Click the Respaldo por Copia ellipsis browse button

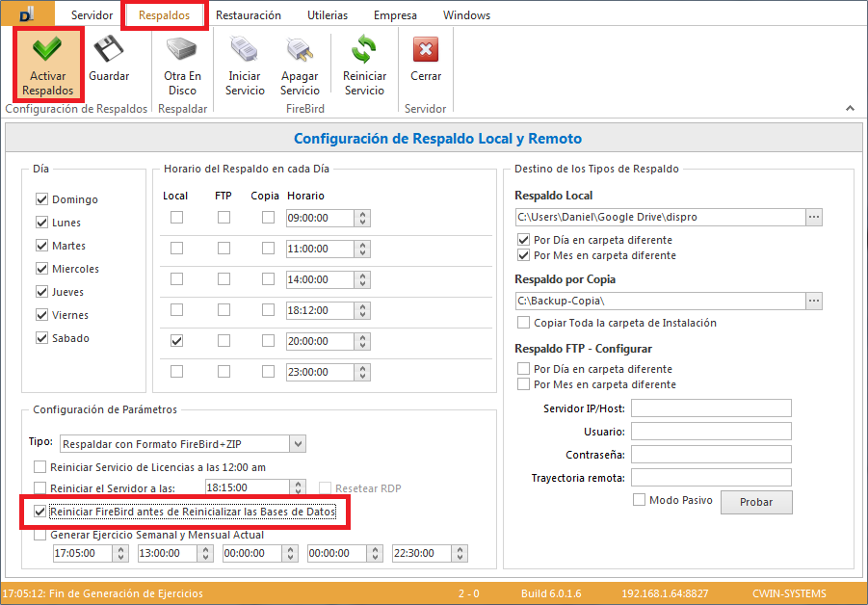[814, 302]
